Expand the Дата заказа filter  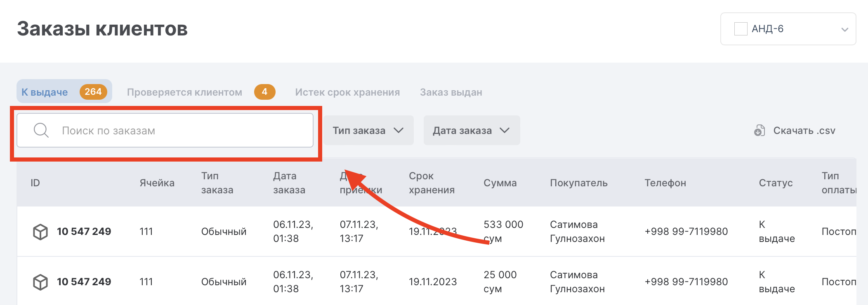pyautogui.click(x=472, y=130)
